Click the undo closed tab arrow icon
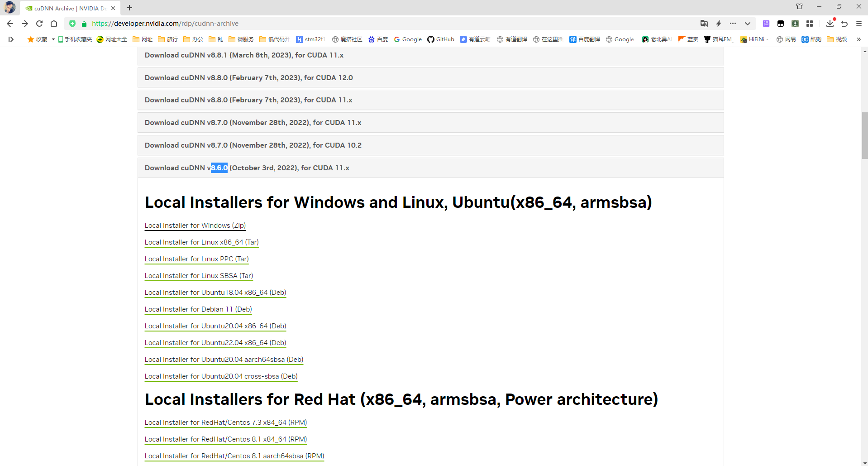868x466 pixels. 844,24
